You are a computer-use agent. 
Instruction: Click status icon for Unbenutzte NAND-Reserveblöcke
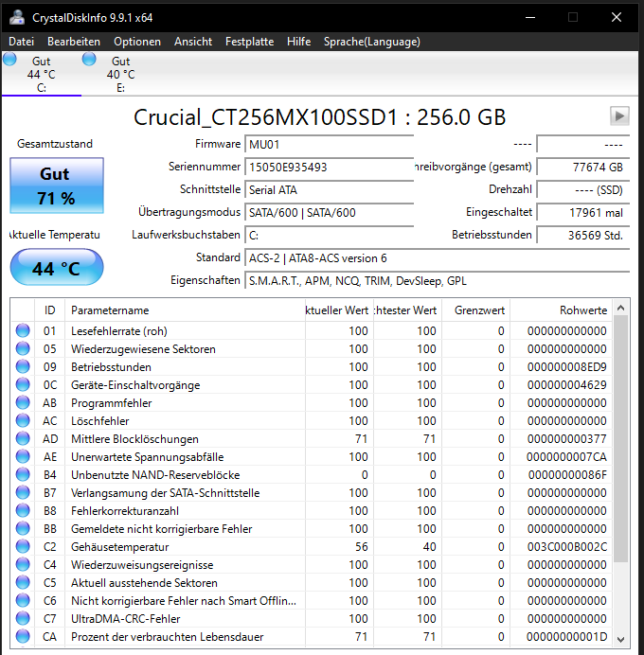tap(23, 474)
